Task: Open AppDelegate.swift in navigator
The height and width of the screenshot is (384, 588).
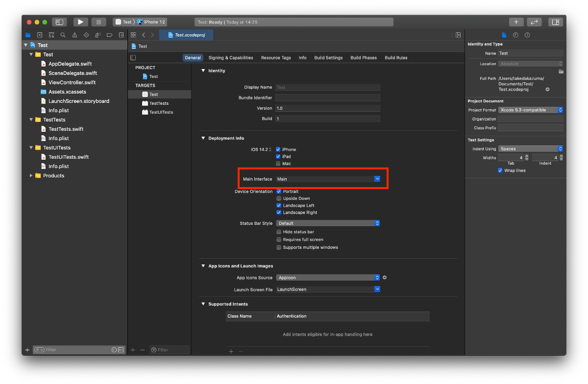Action: click(x=70, y=64)
